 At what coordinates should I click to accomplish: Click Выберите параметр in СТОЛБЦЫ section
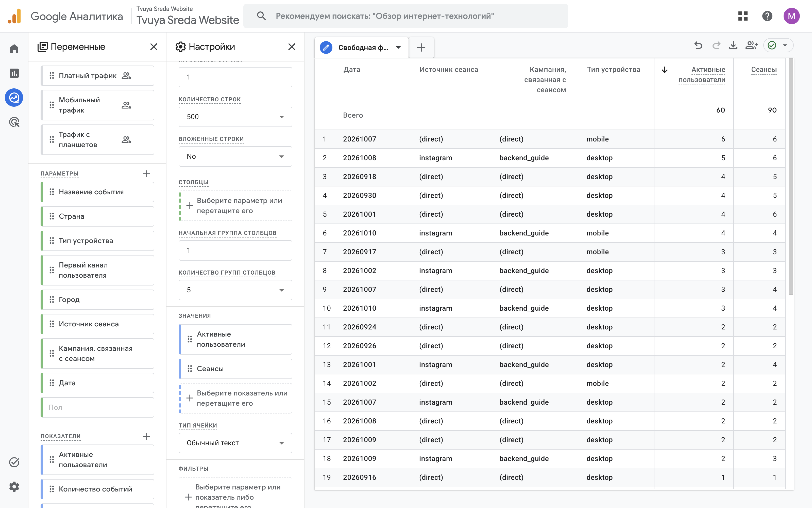pos(235,206)
